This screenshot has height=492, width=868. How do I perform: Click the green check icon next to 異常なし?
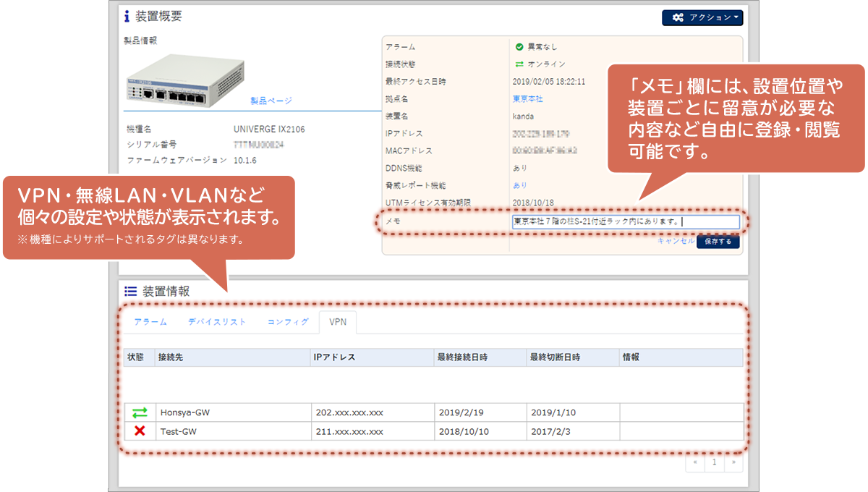(519, 47)
